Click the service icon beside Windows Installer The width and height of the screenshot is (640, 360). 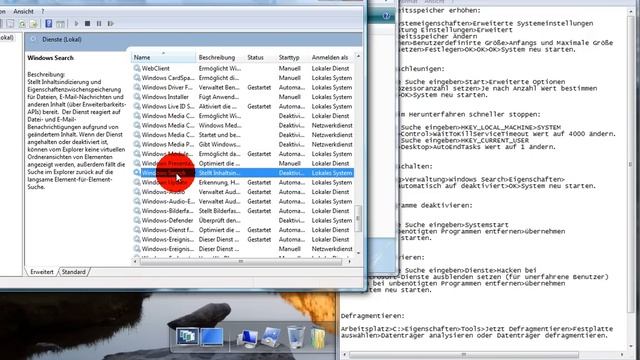pos(137,97)
